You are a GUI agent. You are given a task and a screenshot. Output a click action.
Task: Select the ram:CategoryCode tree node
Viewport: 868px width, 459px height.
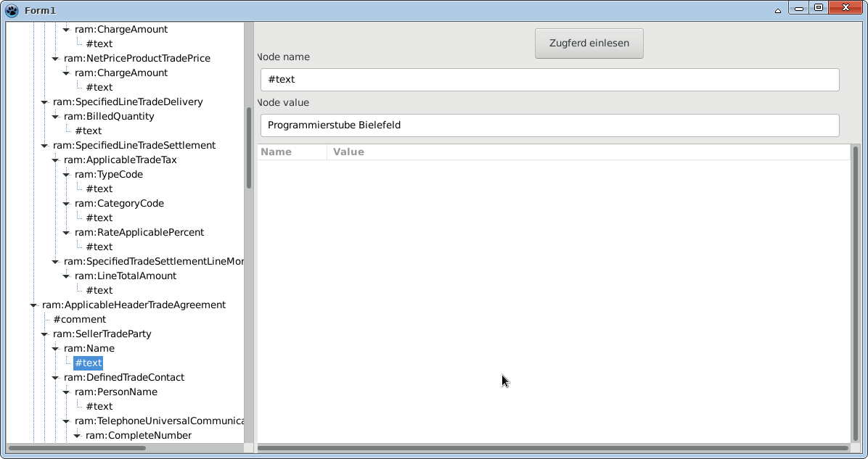[119, 203]
